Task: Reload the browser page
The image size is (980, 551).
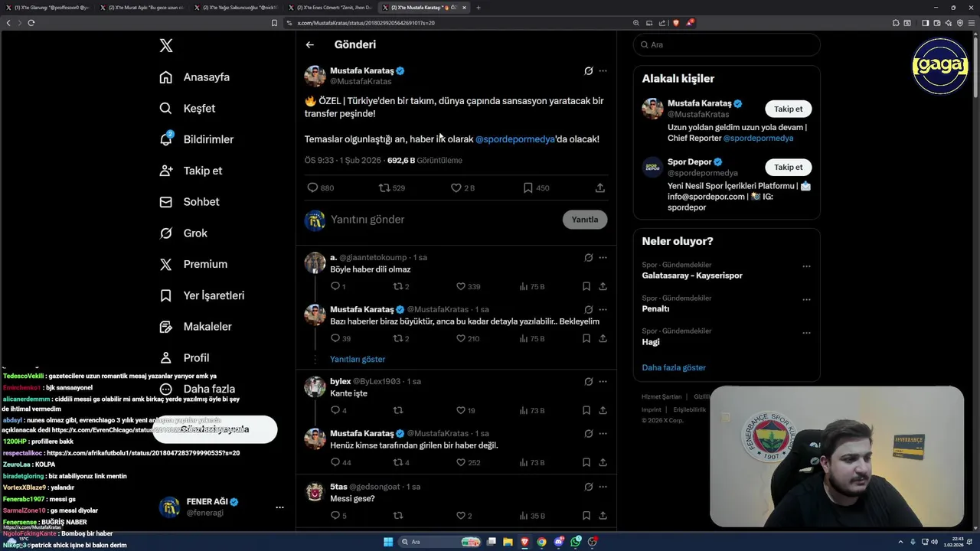Action: (31, 23)
